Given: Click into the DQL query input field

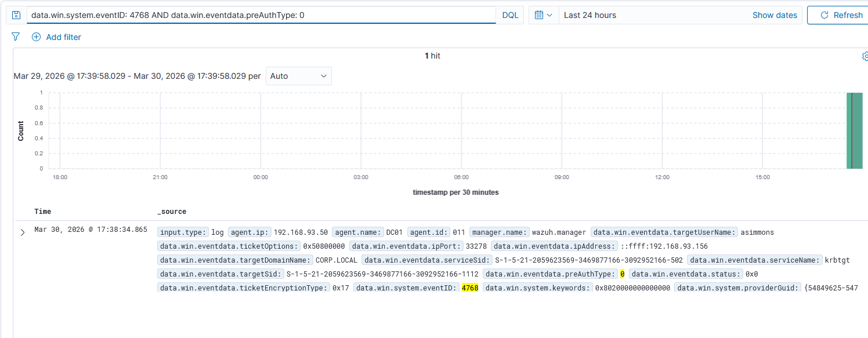Looking at the screenshot, I should (x=261, y=15).
